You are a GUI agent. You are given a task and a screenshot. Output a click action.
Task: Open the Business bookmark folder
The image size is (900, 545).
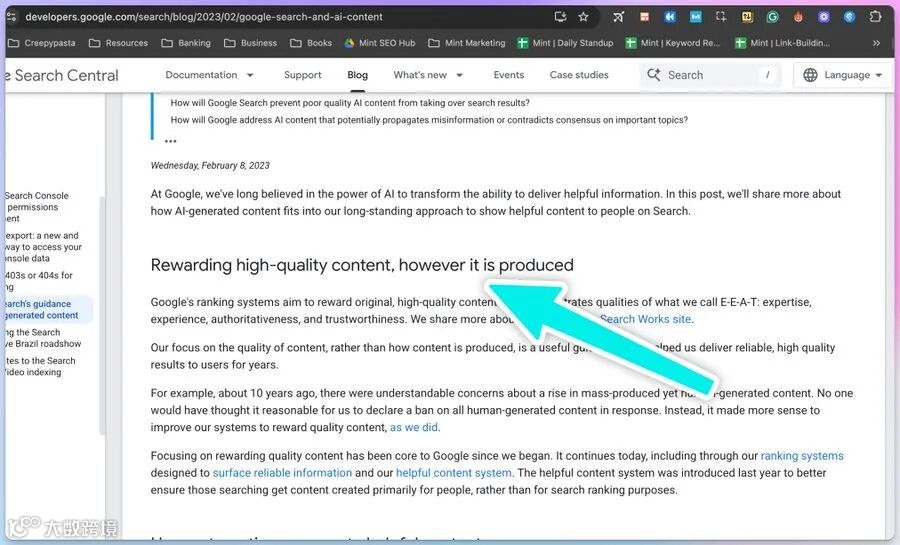(x=250, y=43)
